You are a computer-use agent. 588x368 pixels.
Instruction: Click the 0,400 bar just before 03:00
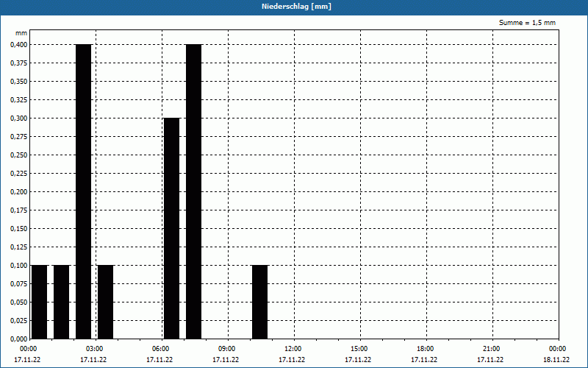click(83, 192)
